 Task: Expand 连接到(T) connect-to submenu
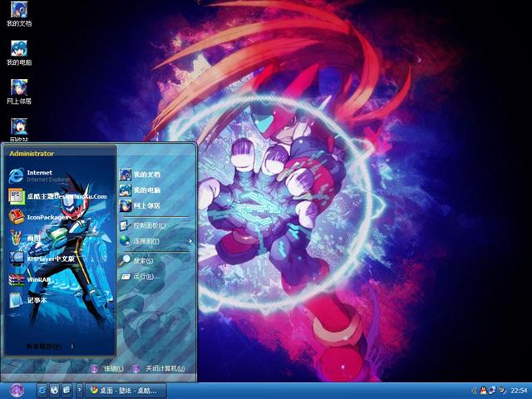pyautogui.click(x=155, y=241)
